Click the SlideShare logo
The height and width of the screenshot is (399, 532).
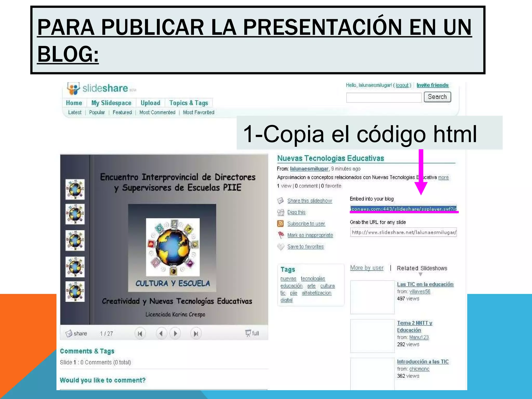click(x=101, y=89)
